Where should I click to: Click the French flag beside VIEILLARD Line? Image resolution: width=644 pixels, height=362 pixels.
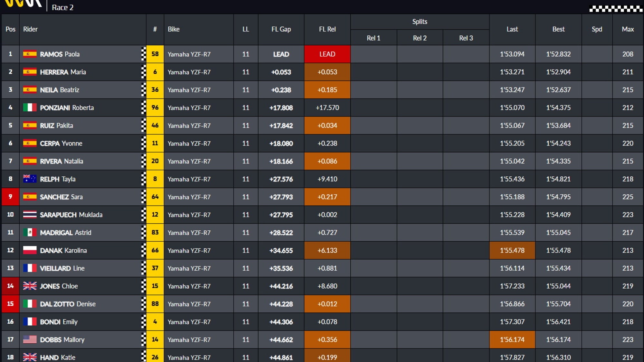pos(30,268)
